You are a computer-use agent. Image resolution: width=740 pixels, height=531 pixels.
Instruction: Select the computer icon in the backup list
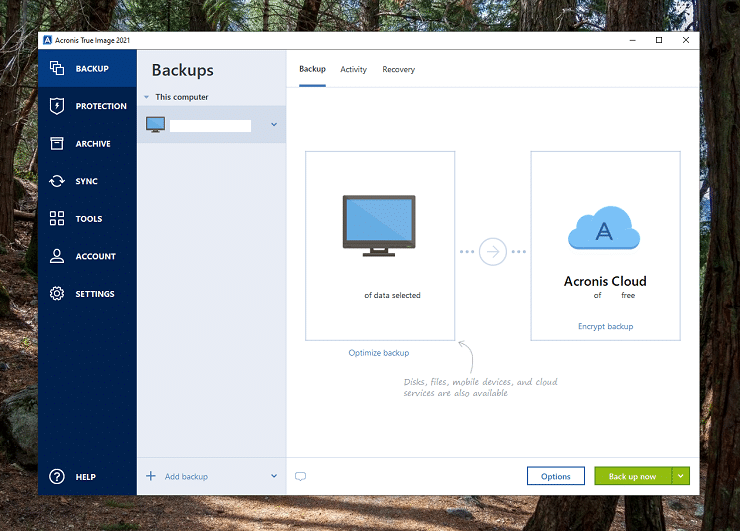click(156, 125)
